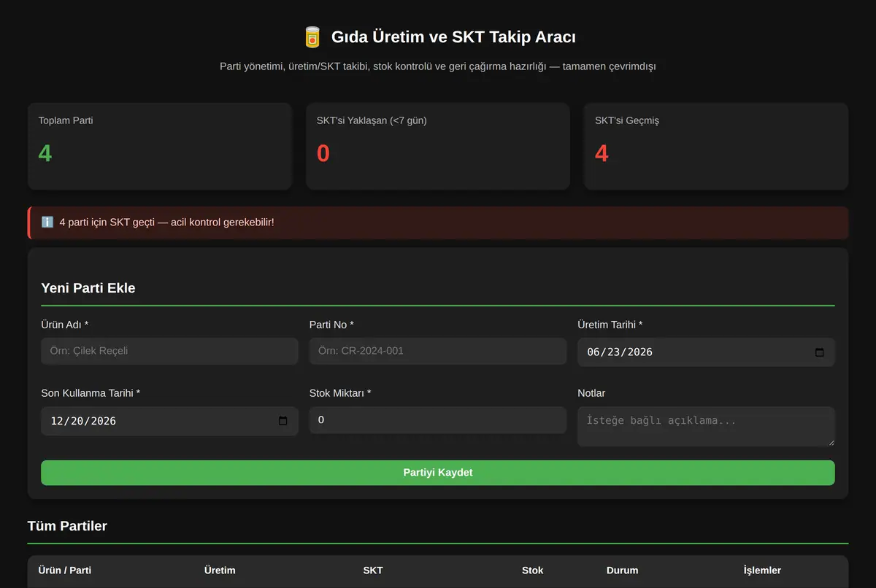
Task: Focus the Ürün Adı input field
Action: (x=169, y=351)
